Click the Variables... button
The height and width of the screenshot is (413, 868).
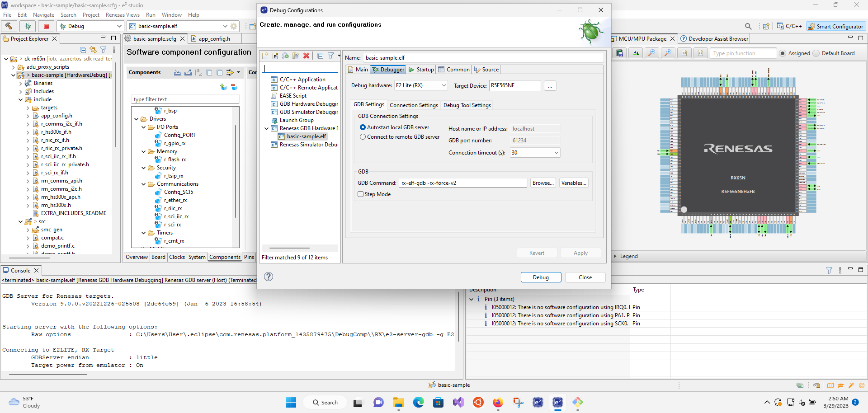574,183
